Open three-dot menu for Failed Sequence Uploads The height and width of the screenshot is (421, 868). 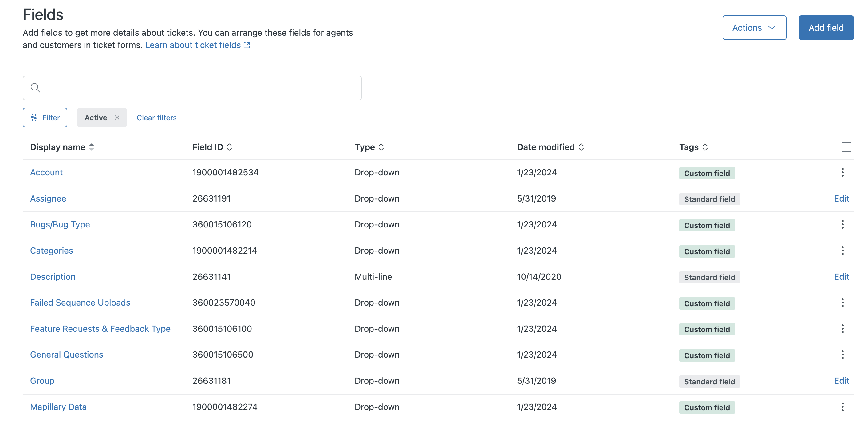(x=842, y=303)
